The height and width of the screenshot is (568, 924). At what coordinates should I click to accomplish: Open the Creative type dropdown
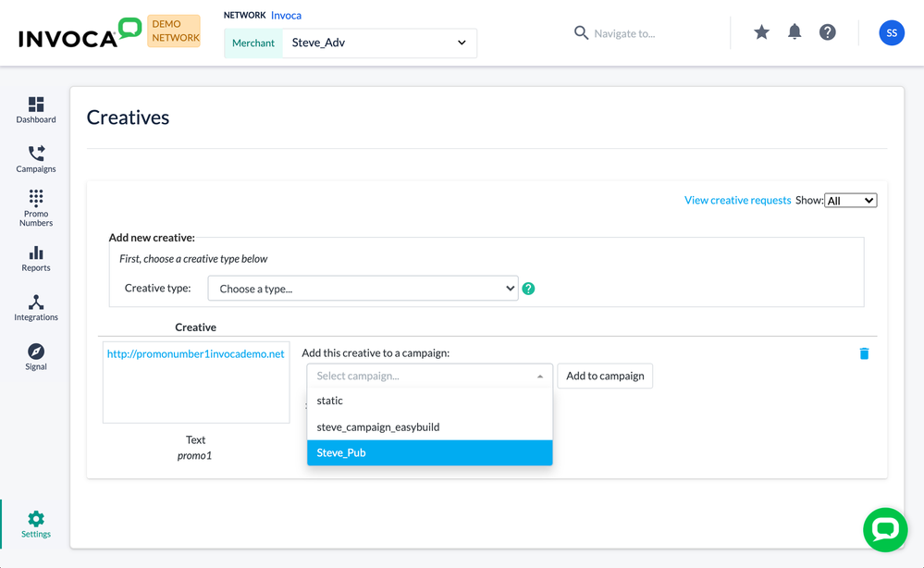click(x=363, y=289)
